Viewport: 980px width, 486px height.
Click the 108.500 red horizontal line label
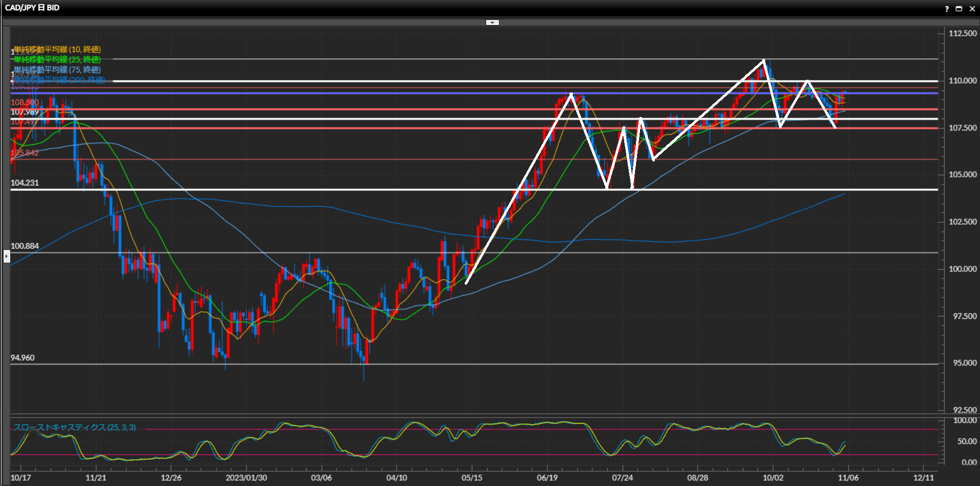click(25, 102)
